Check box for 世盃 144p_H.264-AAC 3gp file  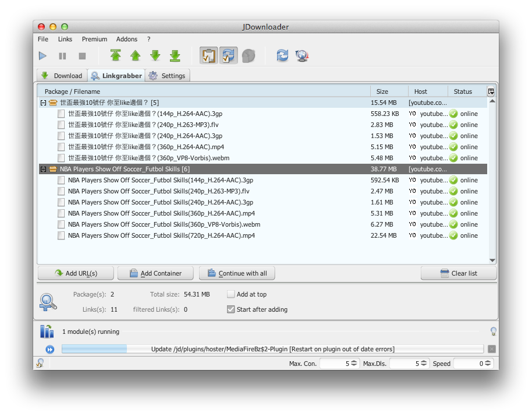coord(61,114)
